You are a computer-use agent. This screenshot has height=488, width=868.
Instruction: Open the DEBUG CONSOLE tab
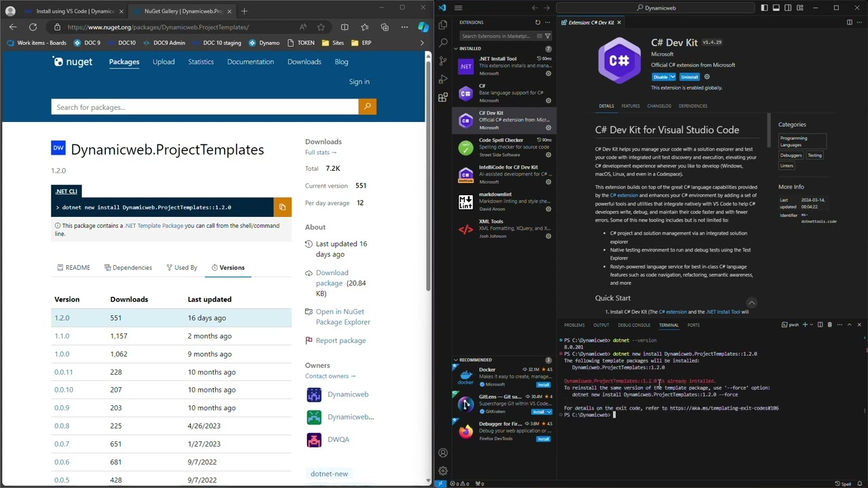pyautogui.click(x=634, y=325)
